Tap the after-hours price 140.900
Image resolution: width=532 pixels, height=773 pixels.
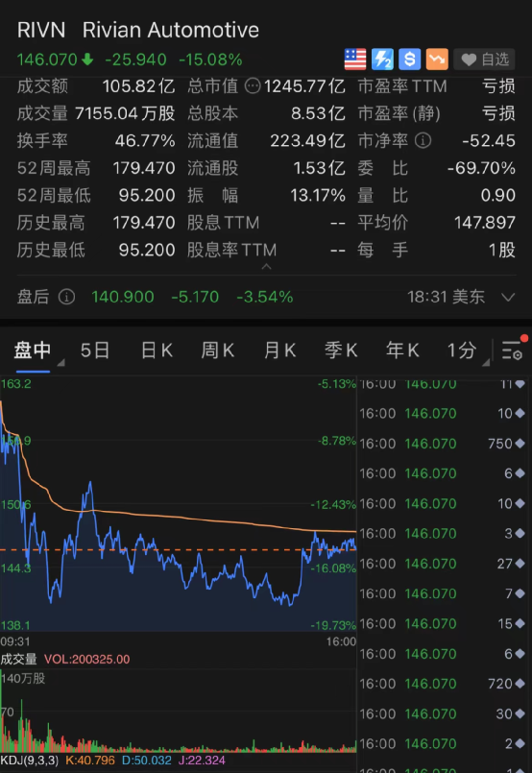point(123,297)
